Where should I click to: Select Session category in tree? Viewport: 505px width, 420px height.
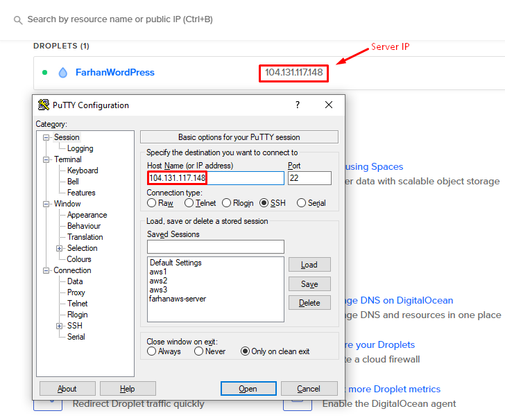67,137
